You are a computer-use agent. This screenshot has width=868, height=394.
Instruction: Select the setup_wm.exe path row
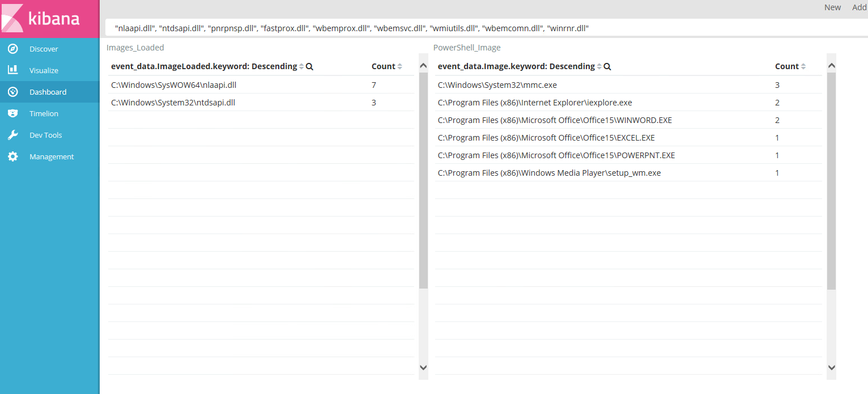coord(628,172)
